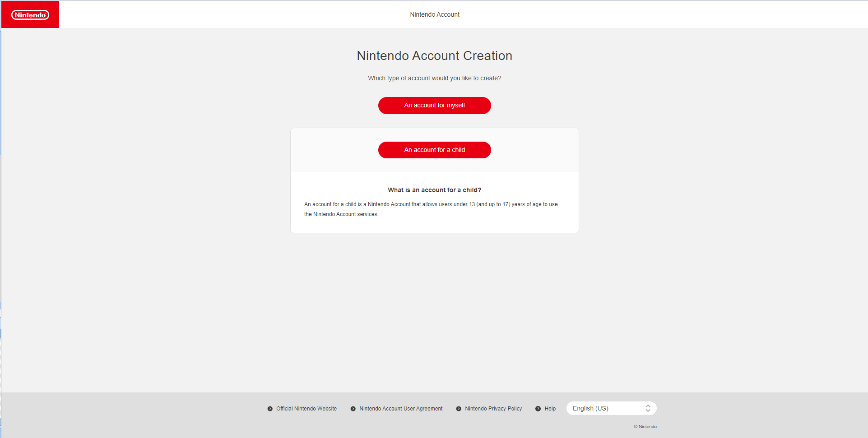
Task: Open Nintendo Account User Agreement link
Action: (x=401, y=409)
